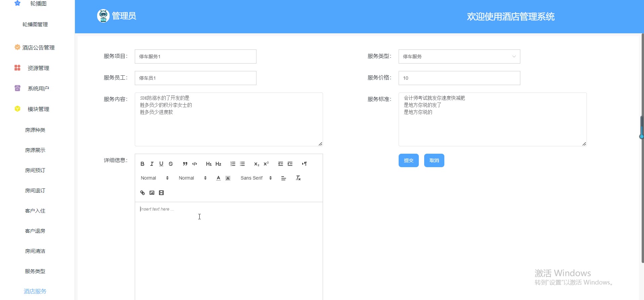644x300 pixels.
Task: Insert a blockquote in the editor
Action: [x=185, y=164]
